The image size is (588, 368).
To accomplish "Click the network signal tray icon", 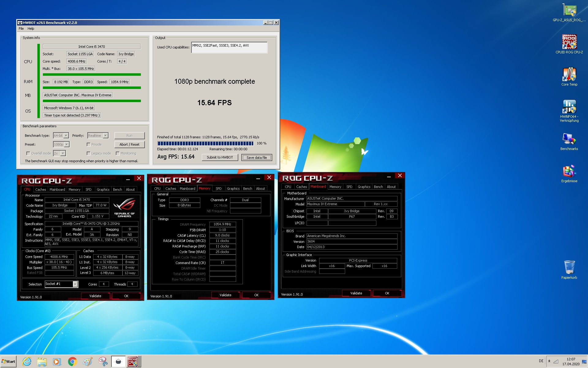I will 556,361.
